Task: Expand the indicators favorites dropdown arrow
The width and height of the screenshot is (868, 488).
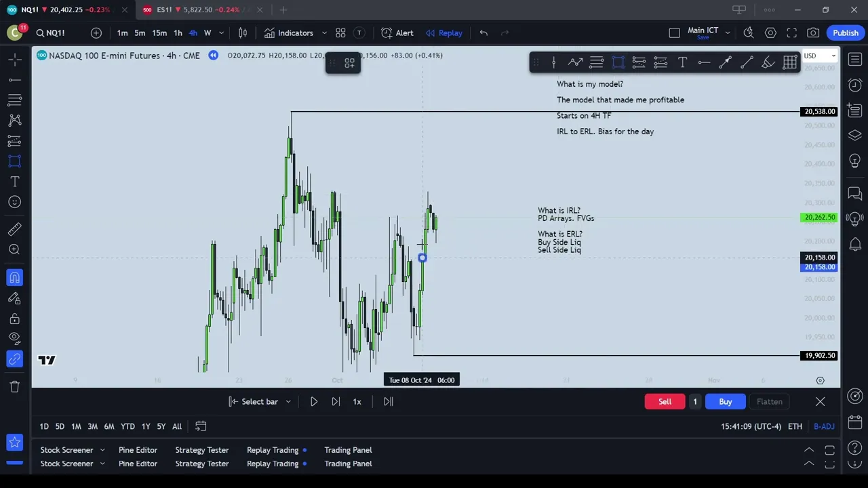Action: pos(324,33)
